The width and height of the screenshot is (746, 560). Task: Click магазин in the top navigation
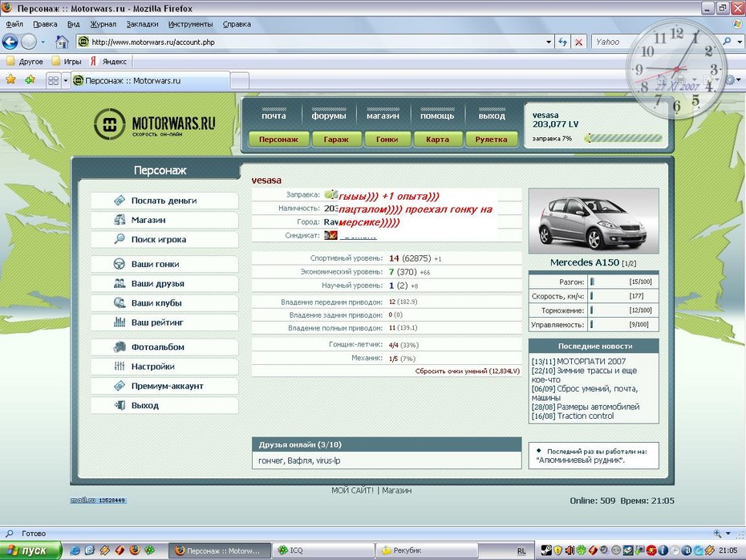pos(383,116)
